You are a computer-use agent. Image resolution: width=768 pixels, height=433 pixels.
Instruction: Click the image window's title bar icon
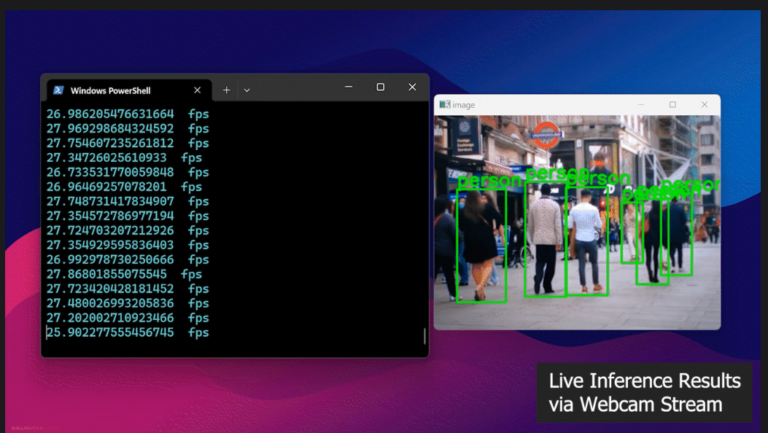pos(444,105)
